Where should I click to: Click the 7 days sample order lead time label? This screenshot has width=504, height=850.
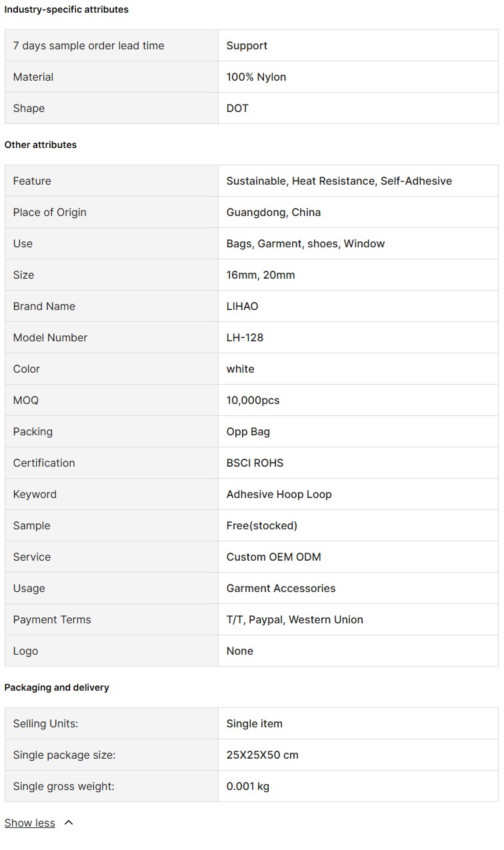(x=89, y=45)
